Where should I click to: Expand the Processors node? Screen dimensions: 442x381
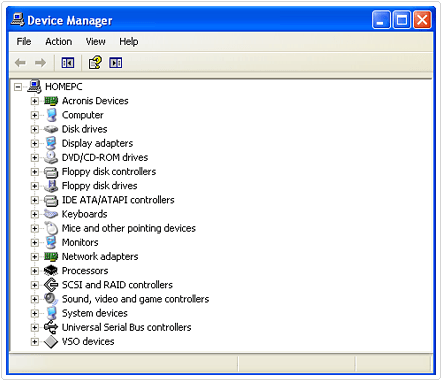coord(34,271)
